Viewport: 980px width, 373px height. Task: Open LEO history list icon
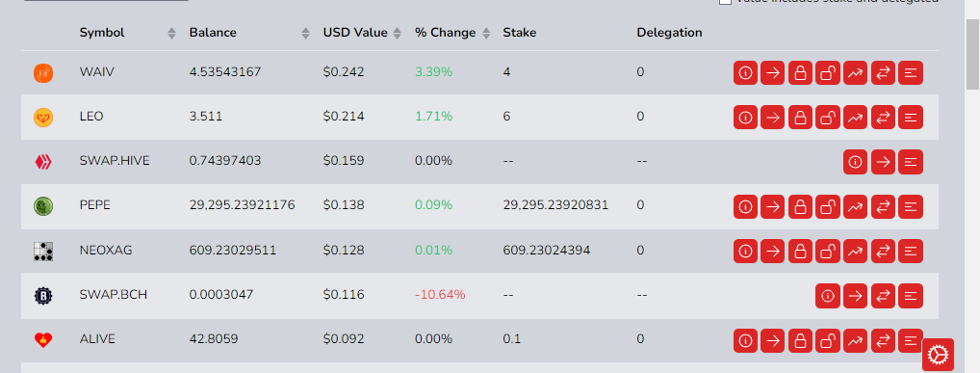[911, 117]
